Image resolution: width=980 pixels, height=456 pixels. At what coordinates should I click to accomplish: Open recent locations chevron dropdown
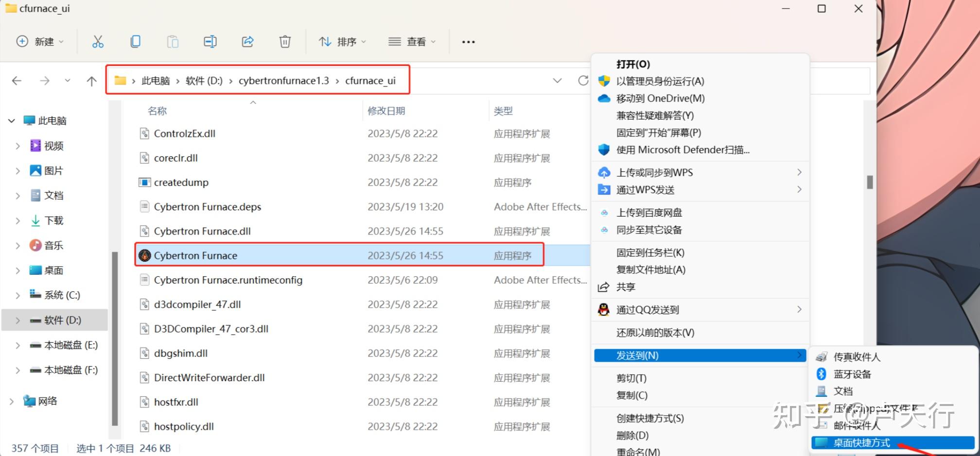68,81
